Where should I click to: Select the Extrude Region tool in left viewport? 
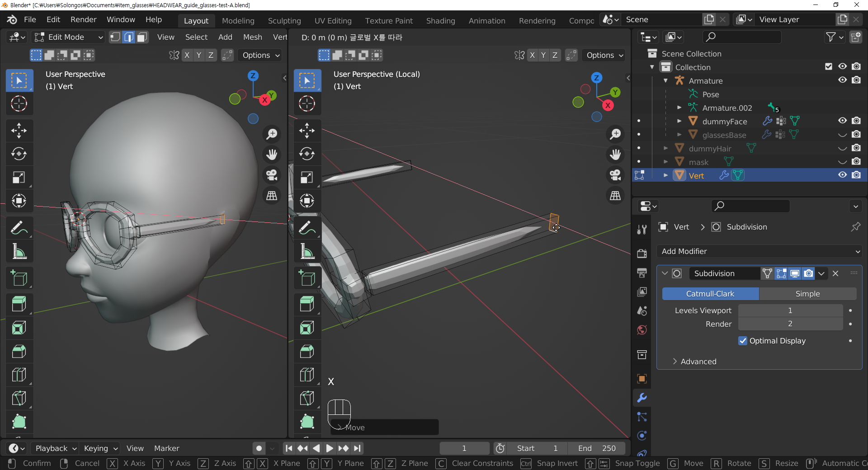[19, 304]
